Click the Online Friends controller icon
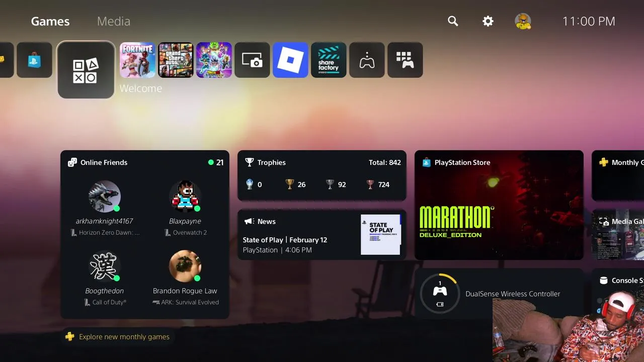 pyautogui.click(x=72, y=162)
